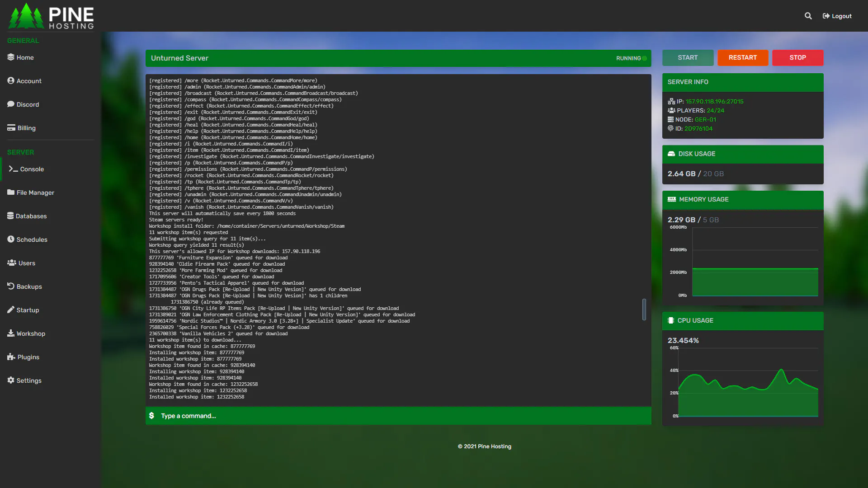Click the RUNNING status indicator dot

[x=644, y=58]
